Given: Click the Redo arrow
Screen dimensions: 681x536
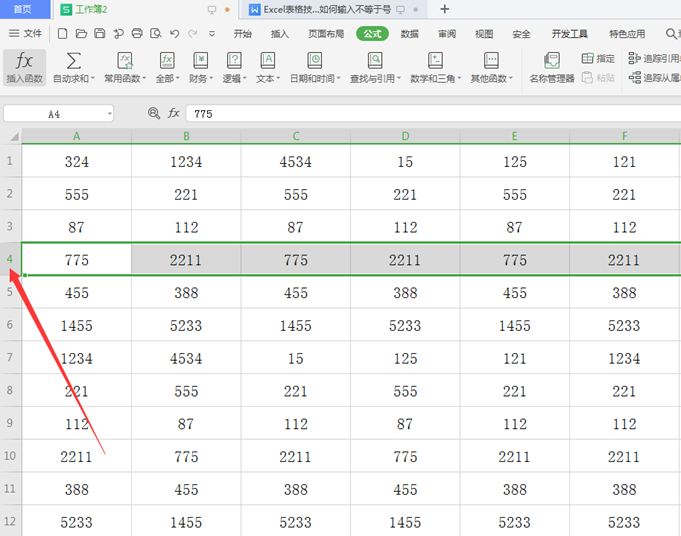Looking at the screenshot, I should [x=193, y=33].
